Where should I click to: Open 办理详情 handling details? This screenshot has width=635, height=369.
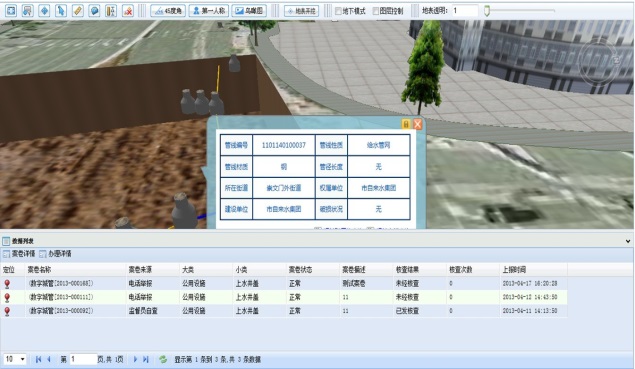point(55,254)
